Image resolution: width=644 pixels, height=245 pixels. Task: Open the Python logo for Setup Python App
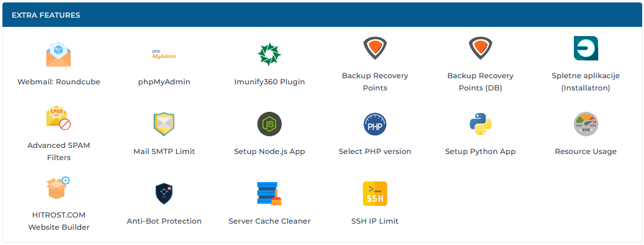(480, 124)
